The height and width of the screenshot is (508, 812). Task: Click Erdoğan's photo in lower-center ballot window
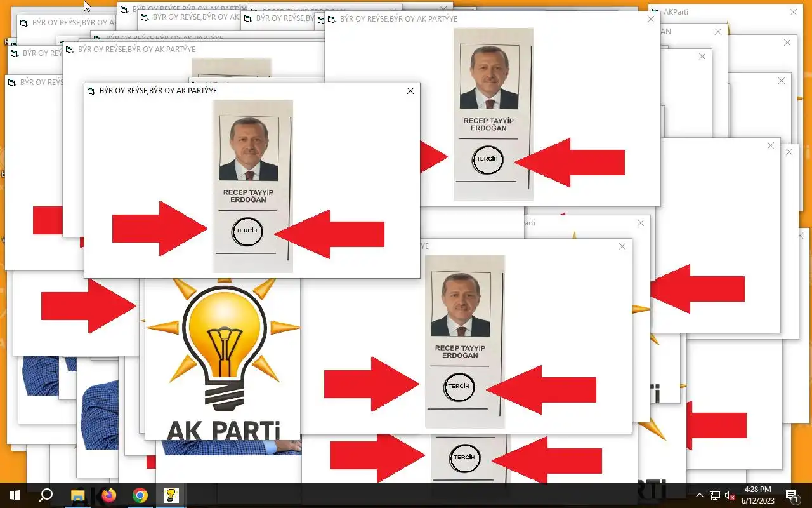point(461,304)
